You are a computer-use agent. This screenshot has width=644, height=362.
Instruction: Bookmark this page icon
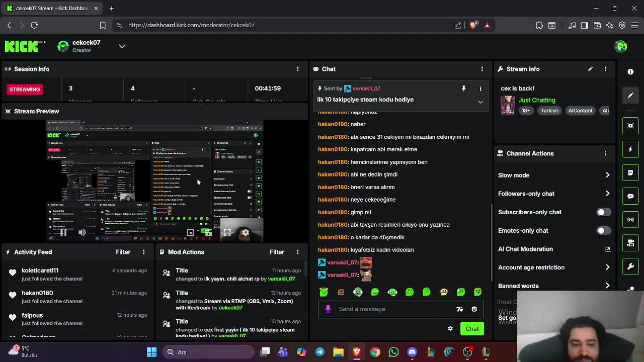(103, 25)
